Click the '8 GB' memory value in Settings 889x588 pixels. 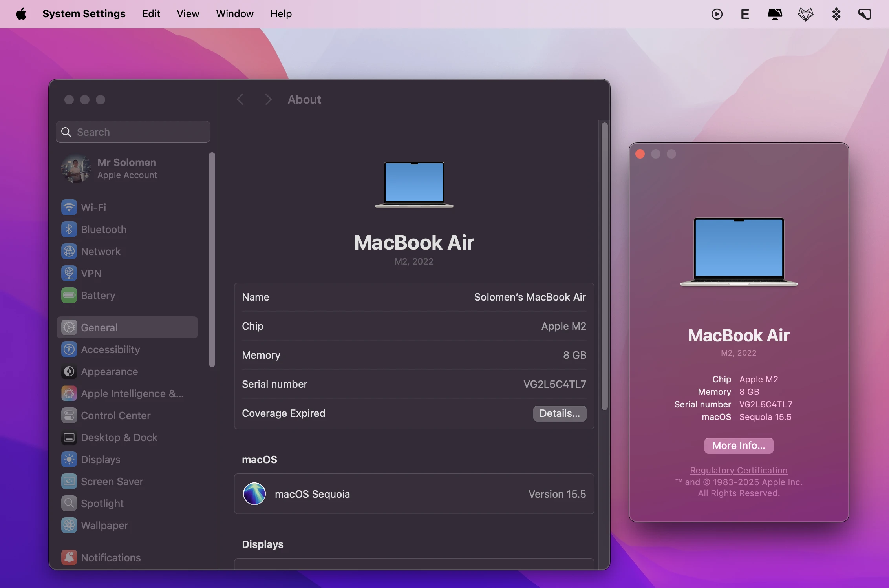tap(574, 355)
